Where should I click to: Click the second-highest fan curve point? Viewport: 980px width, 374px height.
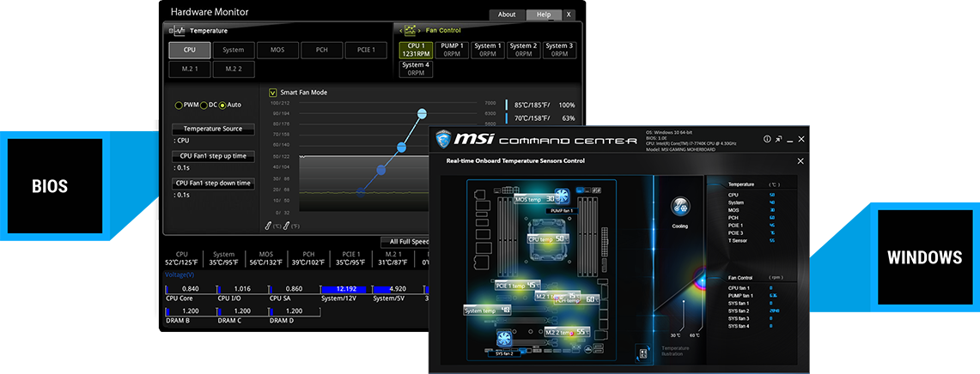[x=401, y=148]
